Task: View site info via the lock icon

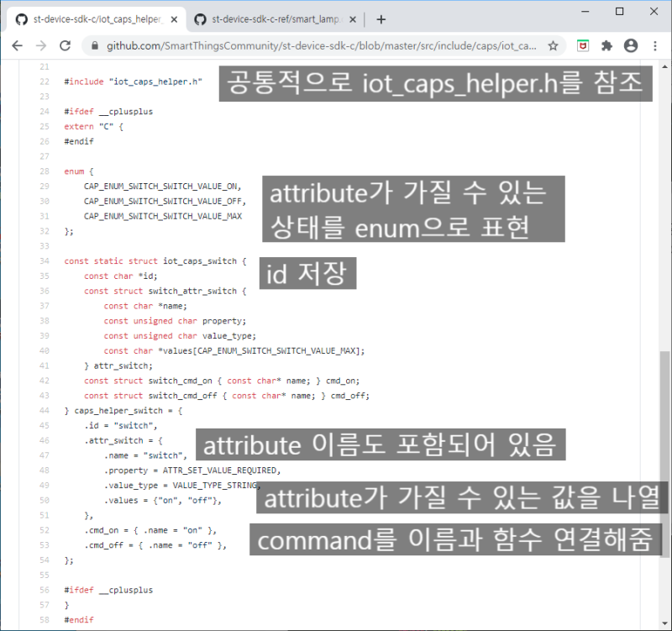Action: pyautogui.click(x=95, y=45)
